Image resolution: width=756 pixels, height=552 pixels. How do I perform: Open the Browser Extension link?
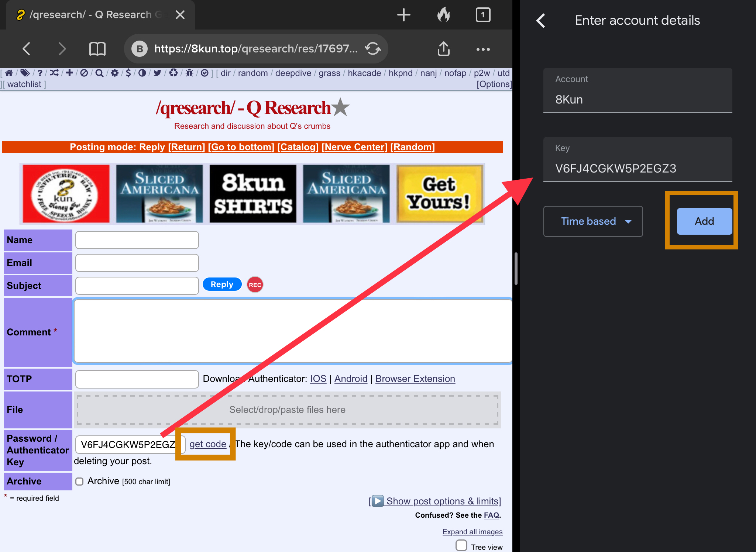(x=415, y=379)
